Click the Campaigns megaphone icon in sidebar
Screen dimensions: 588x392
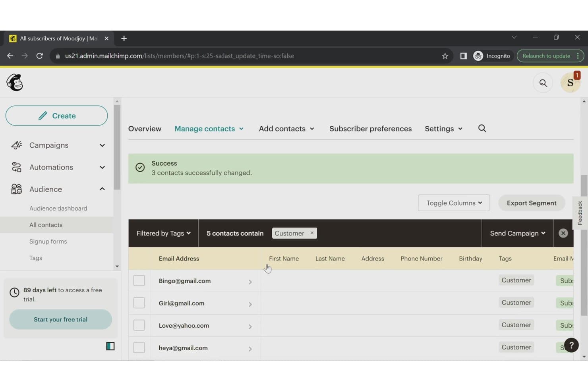point(16,145)
